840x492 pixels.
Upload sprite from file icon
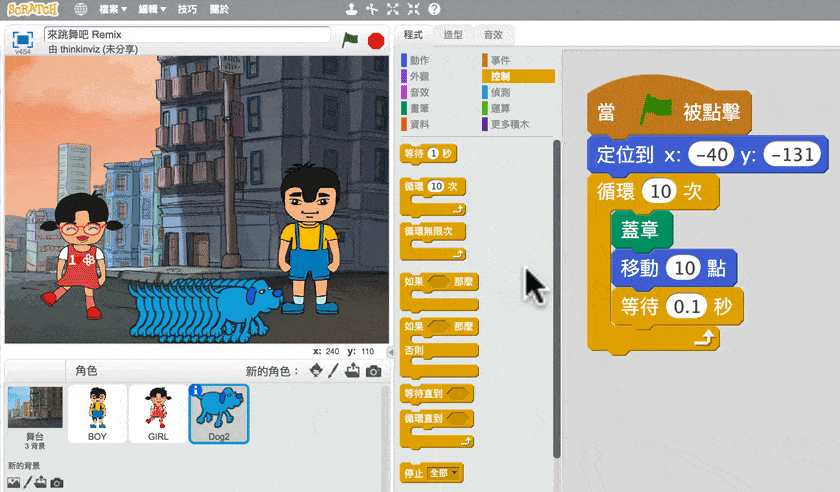pos(352,370)
